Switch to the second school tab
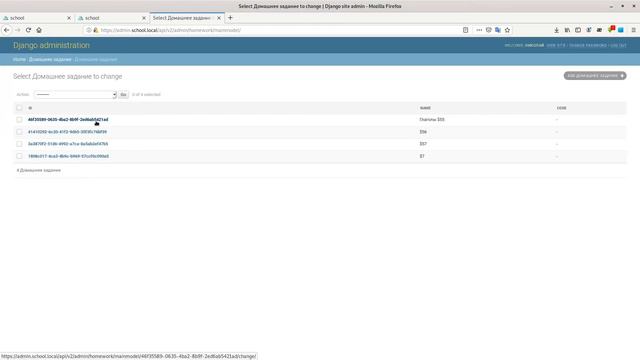The image size is (640, 360). point(112,18)
